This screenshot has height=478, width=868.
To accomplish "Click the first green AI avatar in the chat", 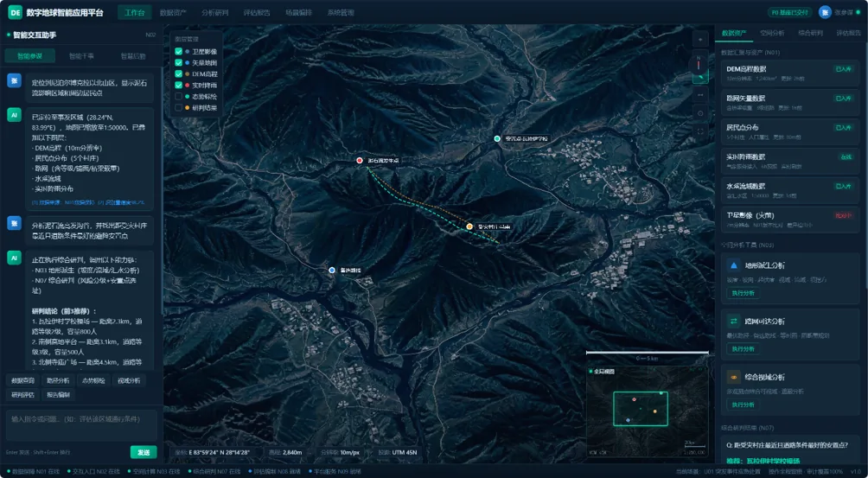I will coord(14,115).
